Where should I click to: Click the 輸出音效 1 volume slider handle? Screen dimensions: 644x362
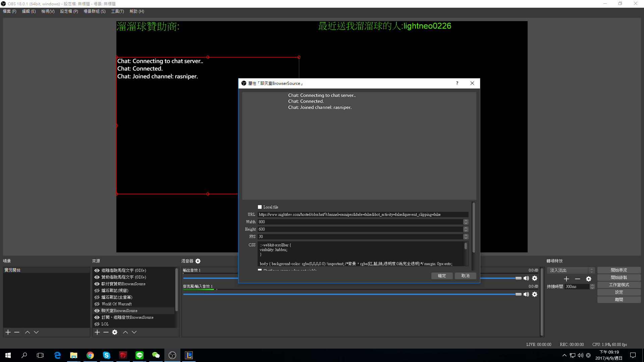click(x=519, y=278)
